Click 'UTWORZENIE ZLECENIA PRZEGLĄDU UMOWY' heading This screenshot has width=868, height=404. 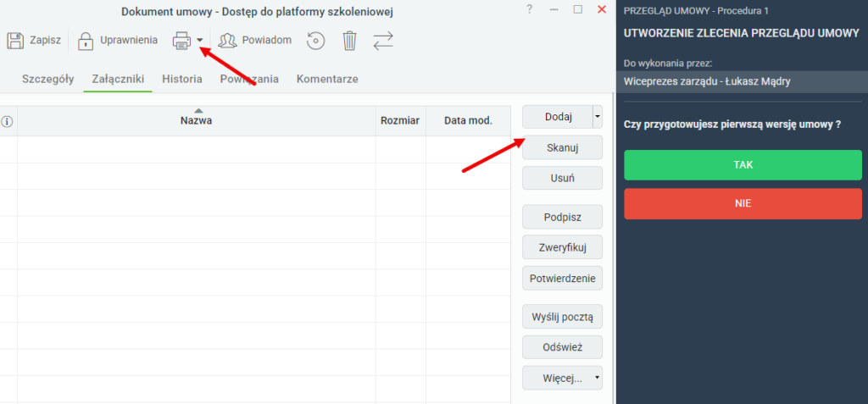pos(741,33)
